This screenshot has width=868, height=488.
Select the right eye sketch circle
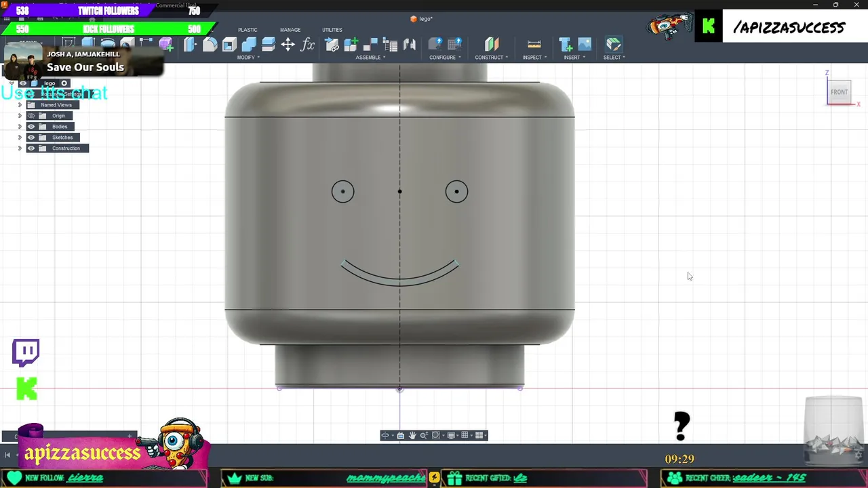point(456,192)
